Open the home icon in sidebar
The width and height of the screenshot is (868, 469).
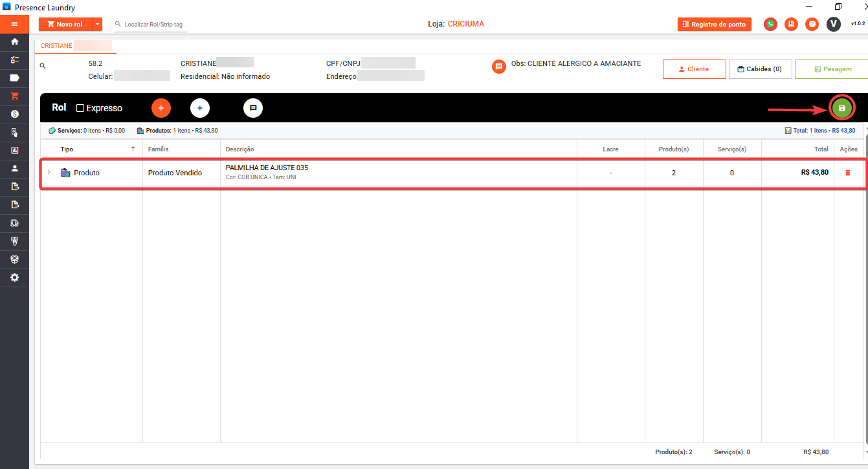click(x=14, y=41)
